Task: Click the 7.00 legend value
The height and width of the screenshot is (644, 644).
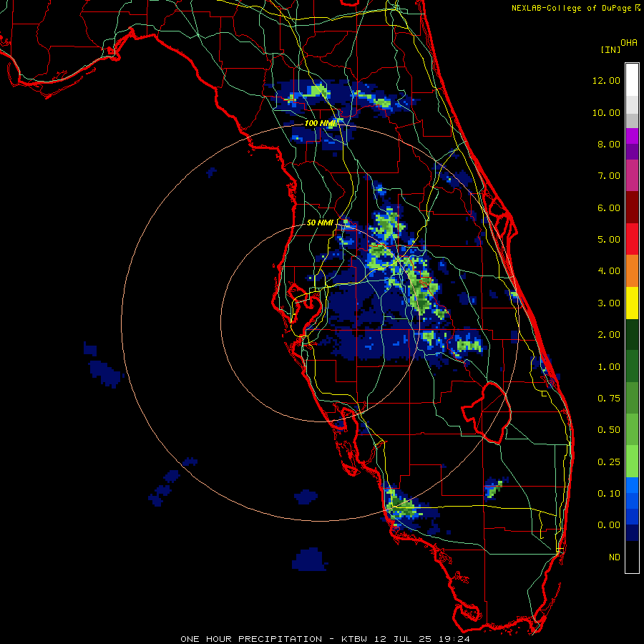Action: tap(608, 176)
